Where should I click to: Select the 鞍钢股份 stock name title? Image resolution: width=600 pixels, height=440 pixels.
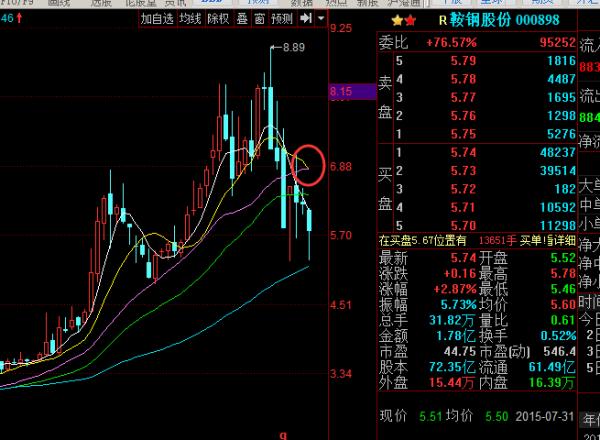480,20
